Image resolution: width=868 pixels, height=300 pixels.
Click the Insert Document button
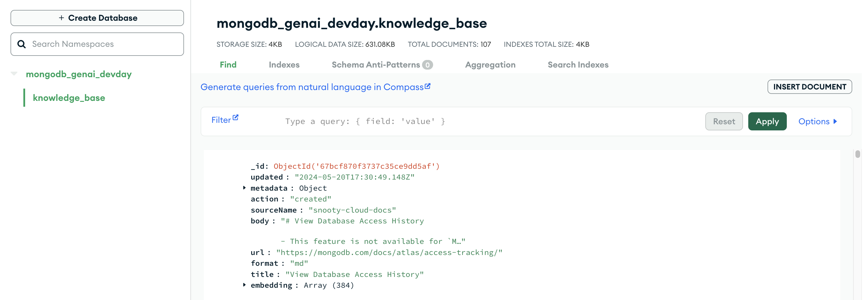pyautogui.click(x=809, y=87)
